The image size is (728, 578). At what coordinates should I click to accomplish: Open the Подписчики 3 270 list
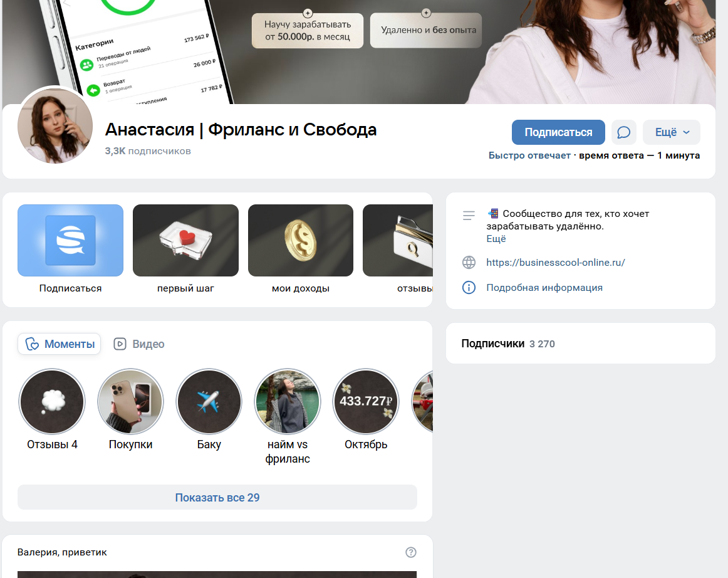507,344
